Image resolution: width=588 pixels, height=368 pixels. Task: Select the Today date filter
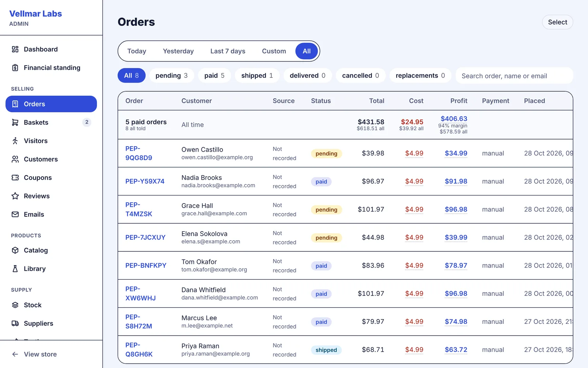click(x=137, y=51)
